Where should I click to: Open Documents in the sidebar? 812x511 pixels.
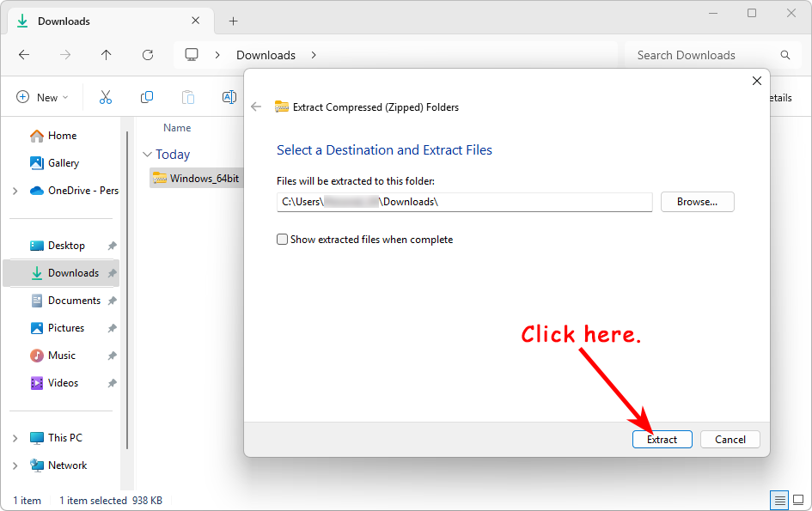click(x=74, y=301)
